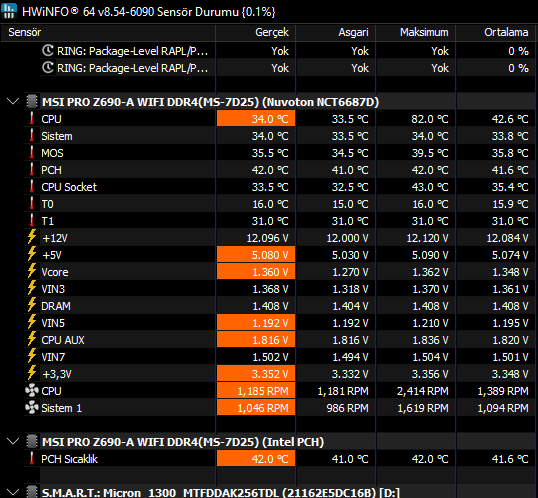Click the VIN7 average value 1.501 V
538x498 pixels.
pyautogui.click(x=510, y=357)
